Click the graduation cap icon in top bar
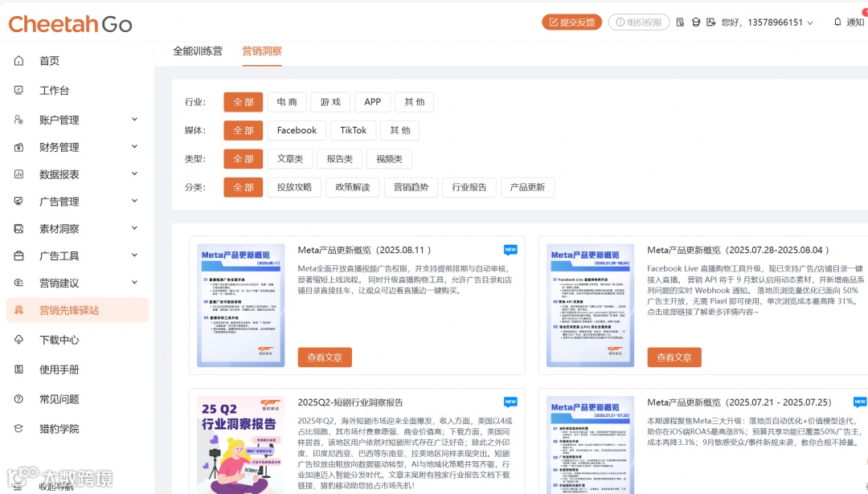Screen dimensions: 868x494 (696, 22)
